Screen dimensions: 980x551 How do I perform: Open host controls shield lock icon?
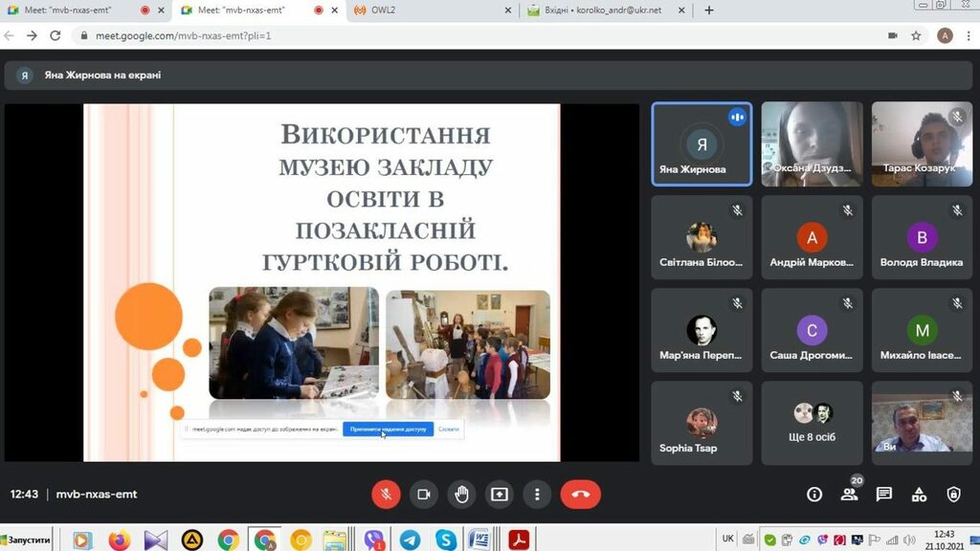coord(953,495)
